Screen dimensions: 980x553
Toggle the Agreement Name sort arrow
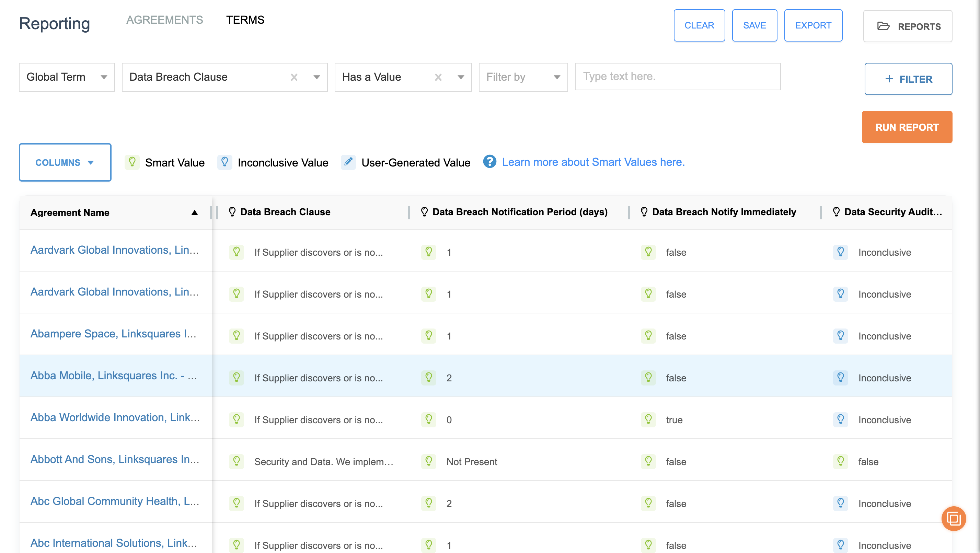[x=194, y=212]
